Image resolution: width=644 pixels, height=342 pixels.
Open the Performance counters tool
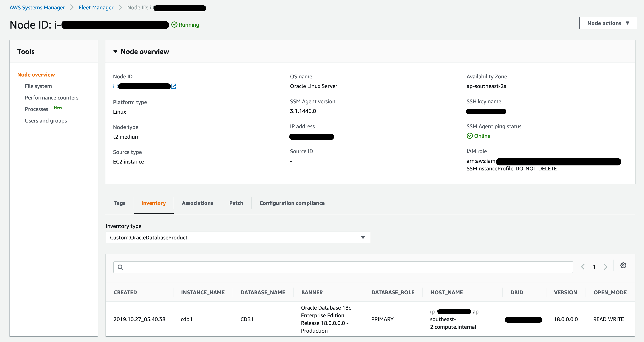pyautogui.click(x=52, y=98)
